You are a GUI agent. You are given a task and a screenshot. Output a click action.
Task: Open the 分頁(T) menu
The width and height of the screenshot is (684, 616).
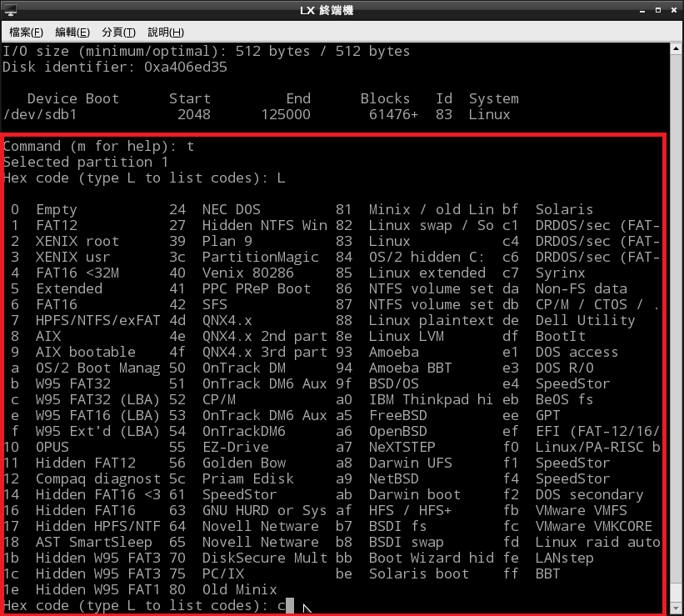tap(118, 32)
